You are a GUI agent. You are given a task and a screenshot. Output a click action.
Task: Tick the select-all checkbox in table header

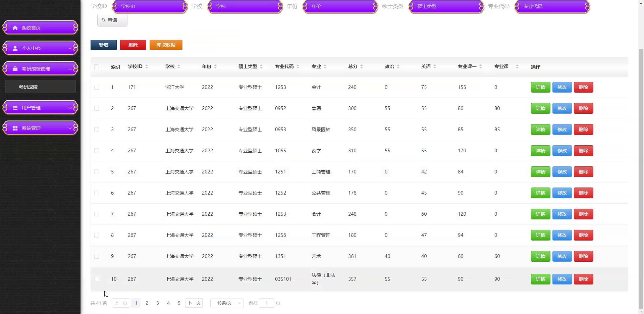97,67
